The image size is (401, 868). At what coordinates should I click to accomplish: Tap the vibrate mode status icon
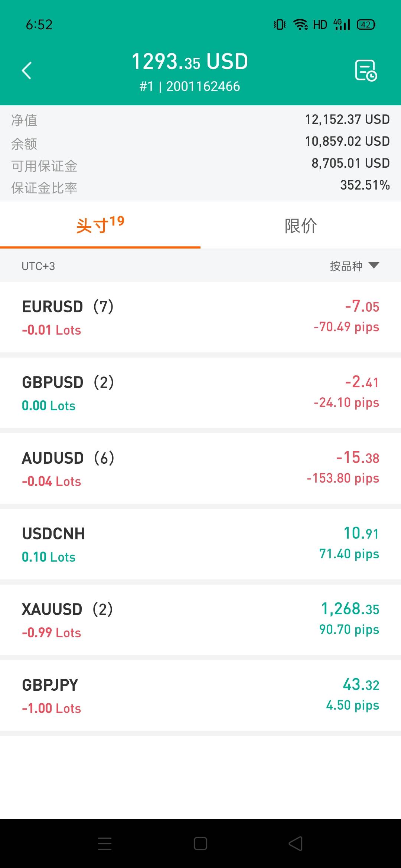280,24
